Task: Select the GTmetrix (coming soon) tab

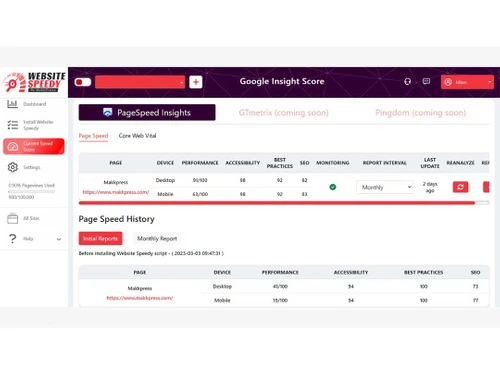Action: 284,113
